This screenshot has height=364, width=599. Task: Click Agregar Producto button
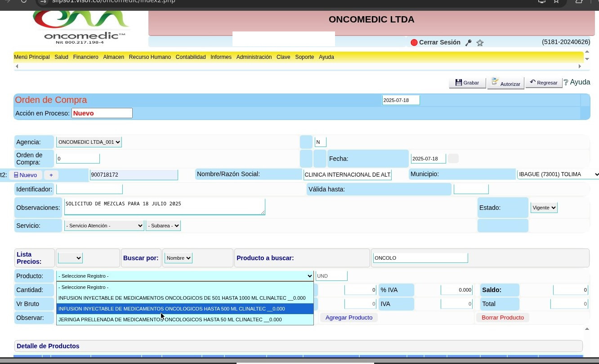[x=349, y=317]
